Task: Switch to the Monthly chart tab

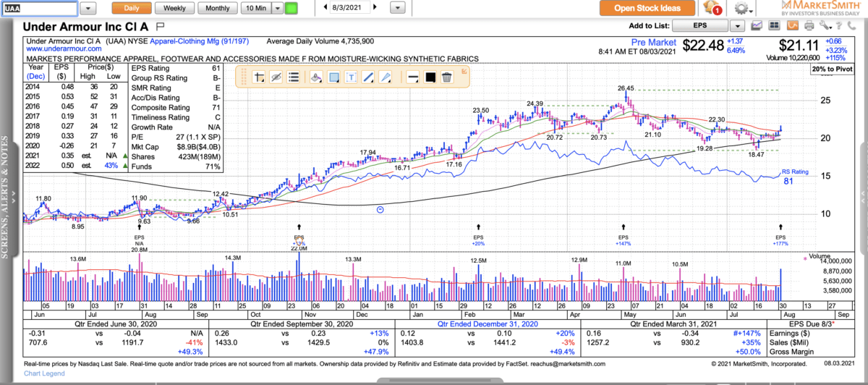Action: (x=218, y=9)
